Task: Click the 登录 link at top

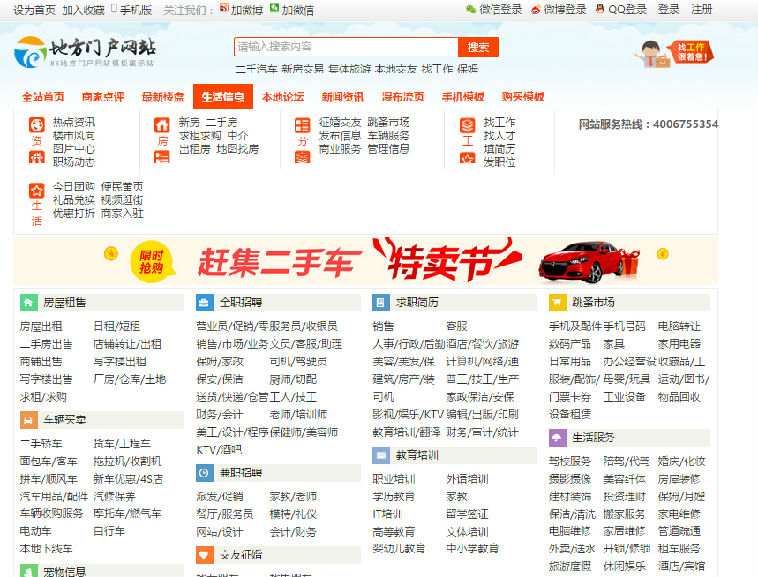Action: pos(669,9)
